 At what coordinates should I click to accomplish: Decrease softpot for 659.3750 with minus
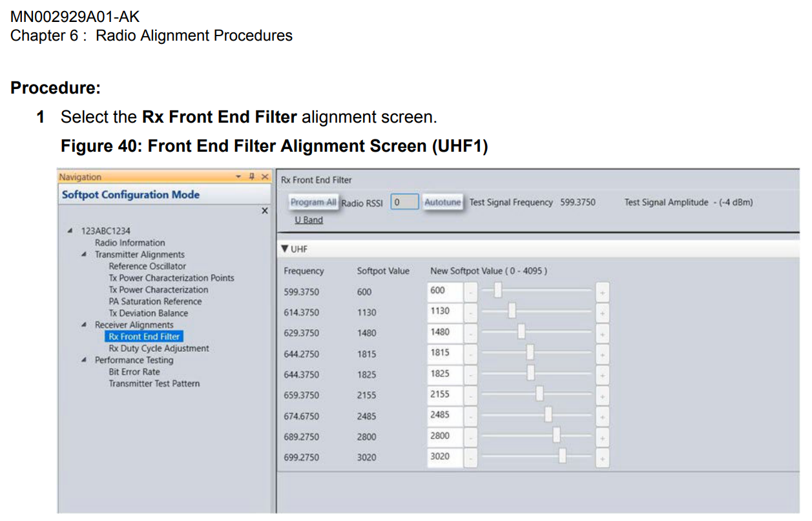471,395
